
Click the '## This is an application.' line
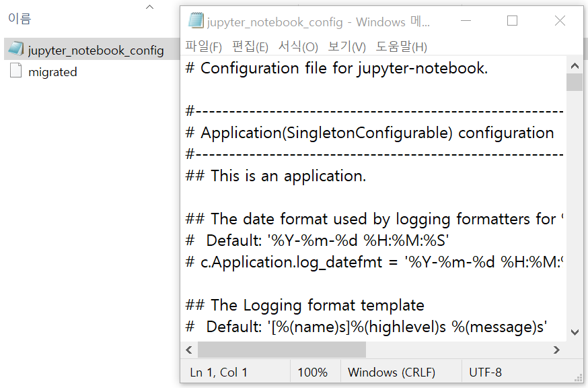276,176
